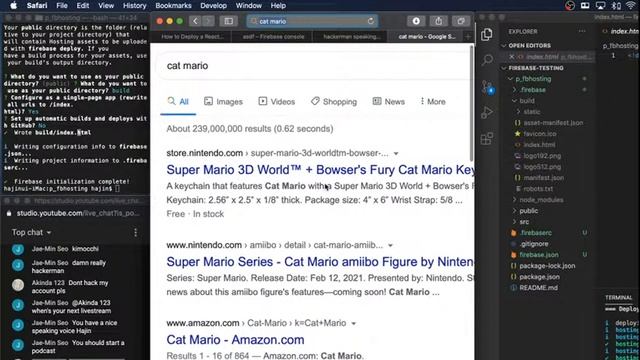Image resolution: width=640 pixels, height=360 pixels.
Task: Close index.html in Open Editors
Action: 512,57
